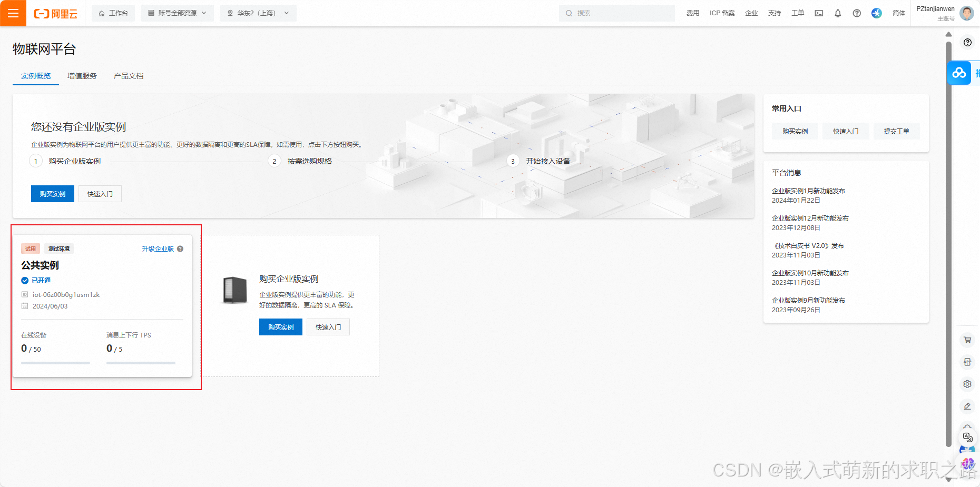Click 快速入门 under 常用入口
980x487 pixels.
click(846, 131)
